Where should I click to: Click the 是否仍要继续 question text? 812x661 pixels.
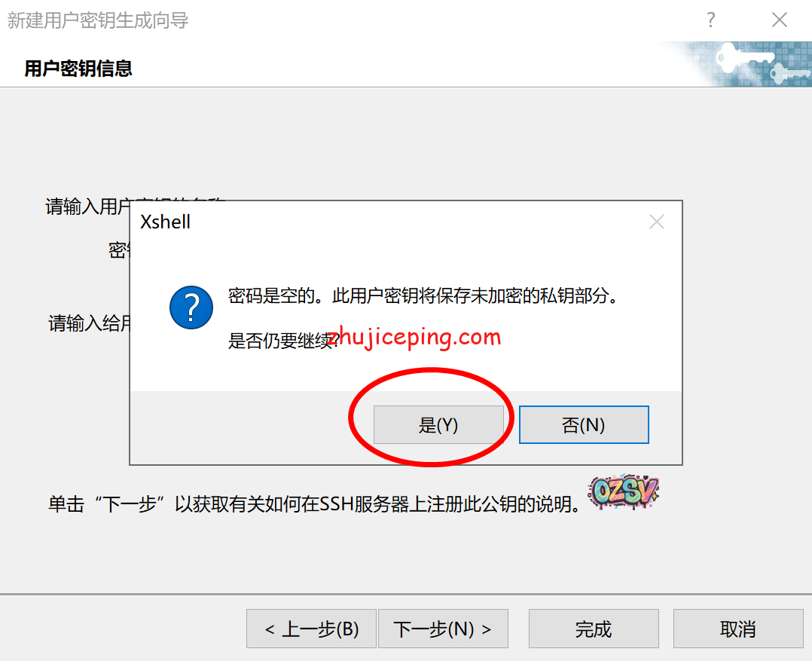tap(283, 341)
